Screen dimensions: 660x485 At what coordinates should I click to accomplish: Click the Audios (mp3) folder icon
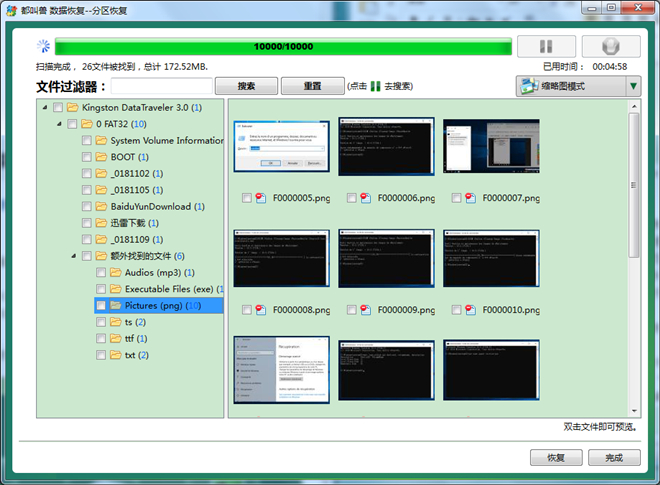115,273
